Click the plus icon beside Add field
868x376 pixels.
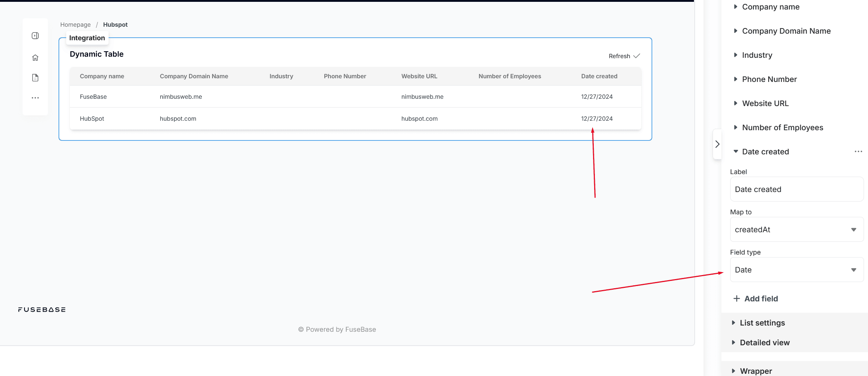pyautogui.click(x=736, y=298)
